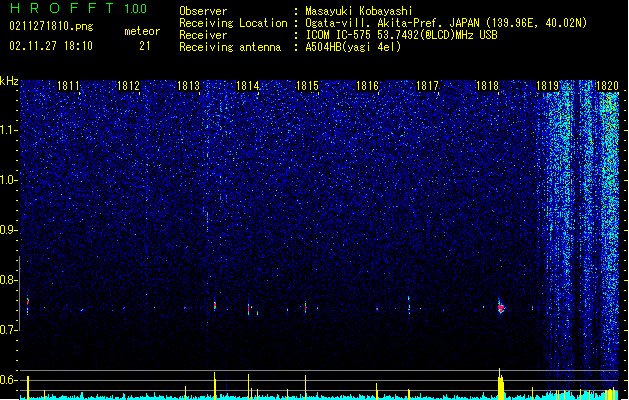
Task: Click the version number 1.0.0
Action: [x=135, y=8]
